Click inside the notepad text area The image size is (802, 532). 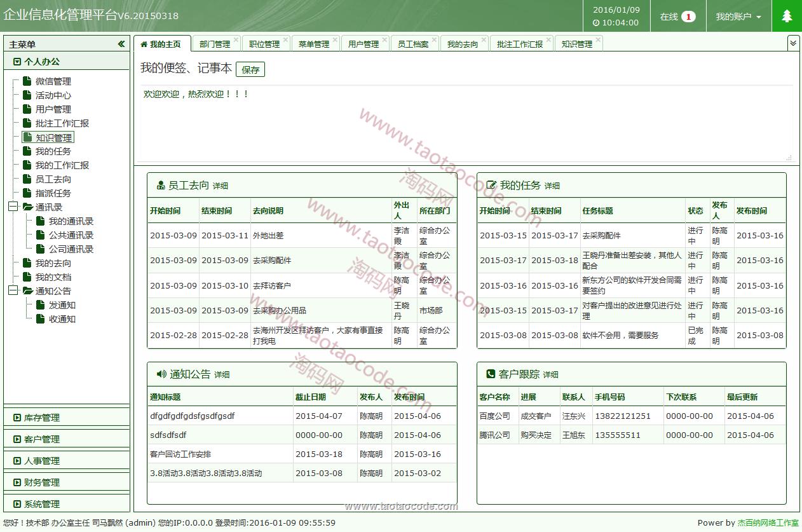pyautogui.click(x=463, y=127)
